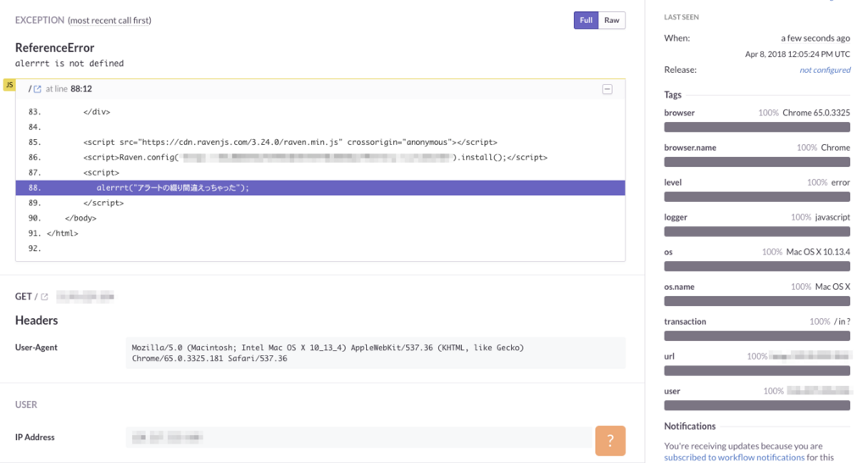Select the Full exception view
The image size is (868, 463).
point(586,20)
